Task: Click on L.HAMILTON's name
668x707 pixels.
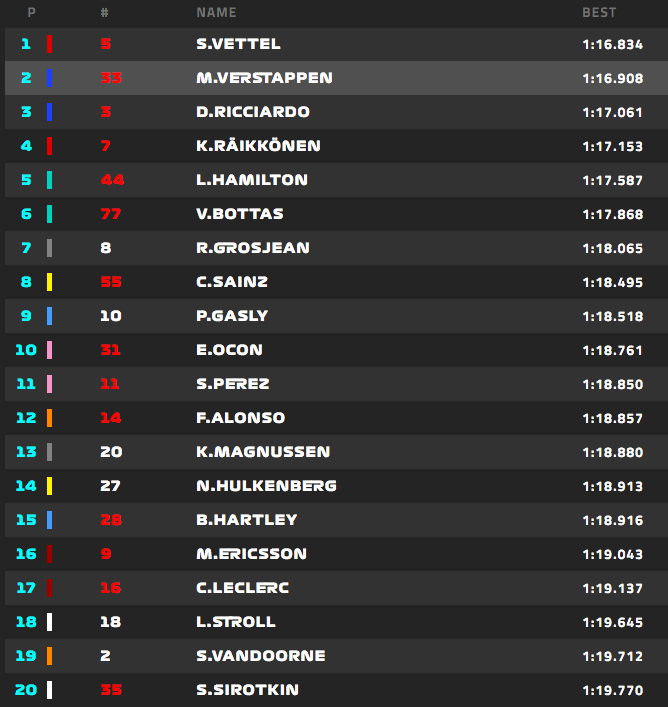Action: click(x=252, y=180)
